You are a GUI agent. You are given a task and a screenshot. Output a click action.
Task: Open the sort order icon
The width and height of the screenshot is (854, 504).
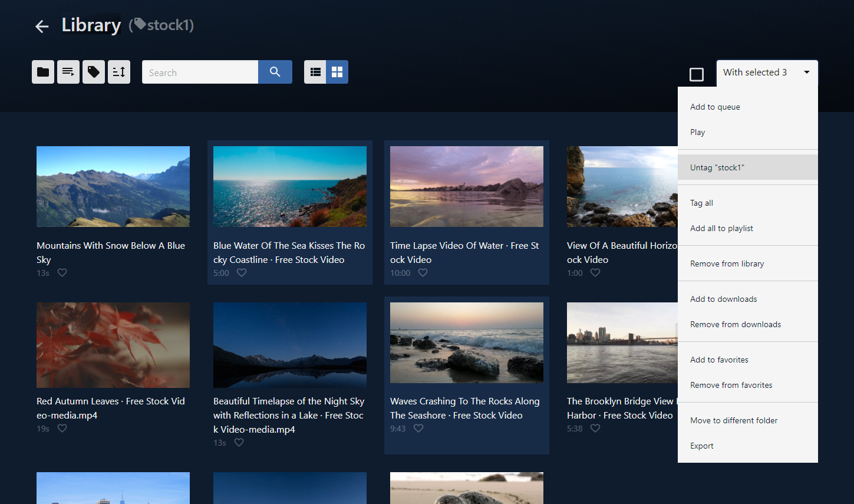[x=119, y=72]
